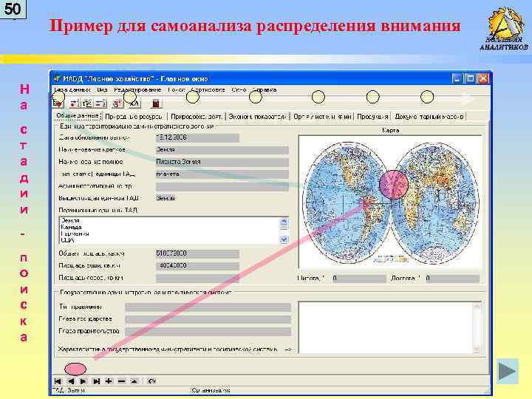This screenshot has height=399, width=532.
Task: Open the Окно menu
Action: point(239,90)
